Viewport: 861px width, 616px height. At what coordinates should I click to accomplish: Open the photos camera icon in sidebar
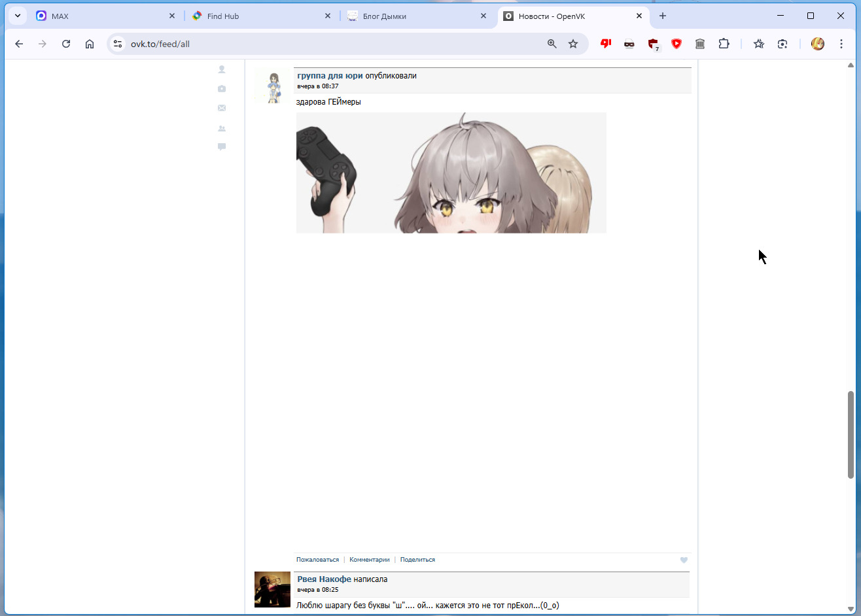(222, 89)
